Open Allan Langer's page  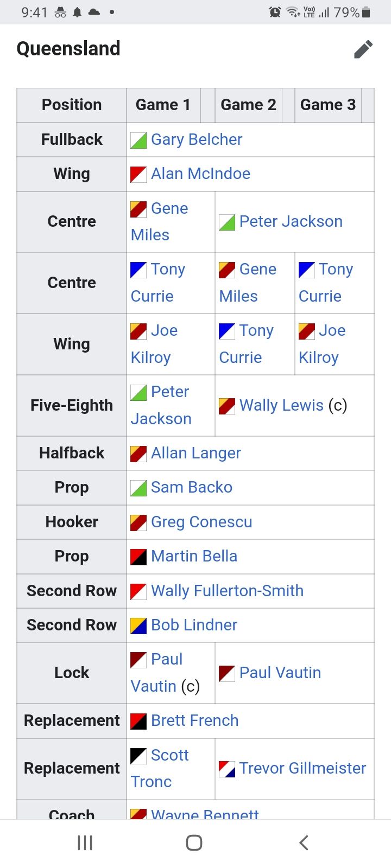[196, 453]
